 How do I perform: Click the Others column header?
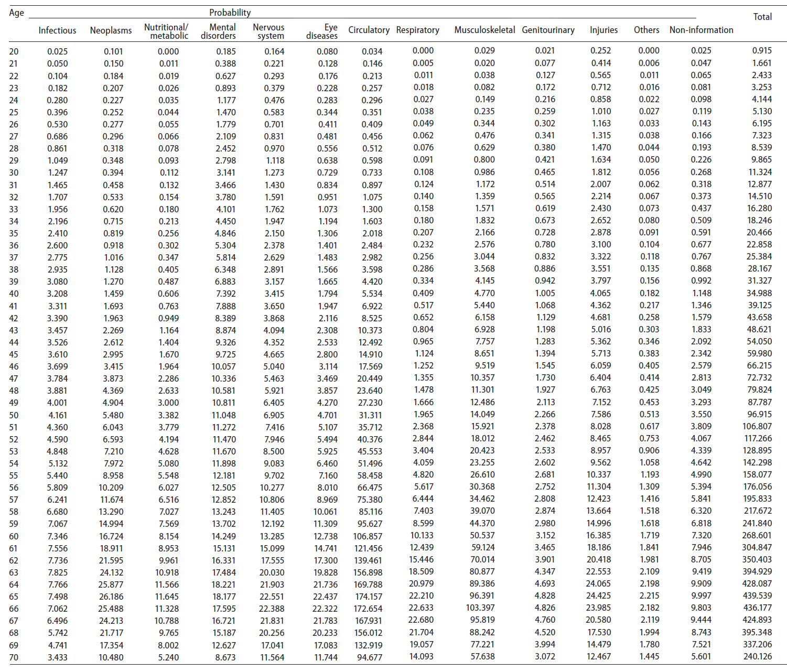pyautogui.click(x=646, y=30)
